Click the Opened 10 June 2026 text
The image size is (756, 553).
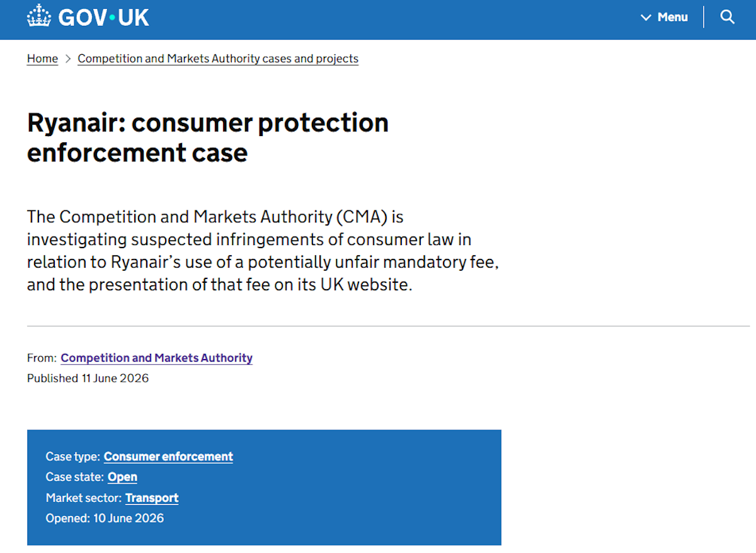coord(105,519)
